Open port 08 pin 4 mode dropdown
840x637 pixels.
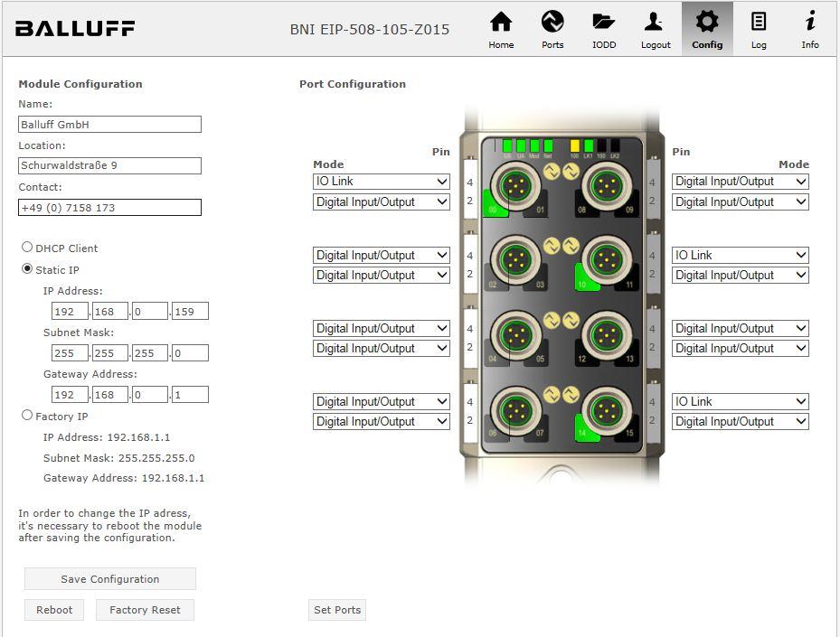pyautogui.click(x=741, y=182)
